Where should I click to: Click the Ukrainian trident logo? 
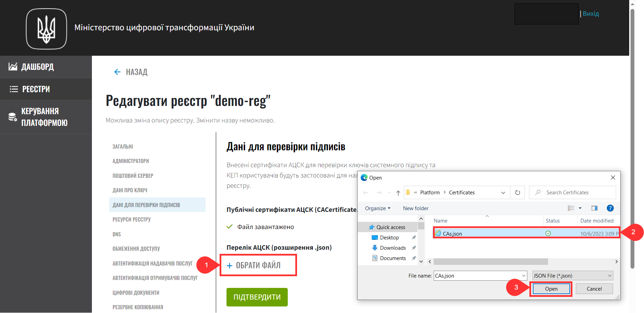[46, 29]
